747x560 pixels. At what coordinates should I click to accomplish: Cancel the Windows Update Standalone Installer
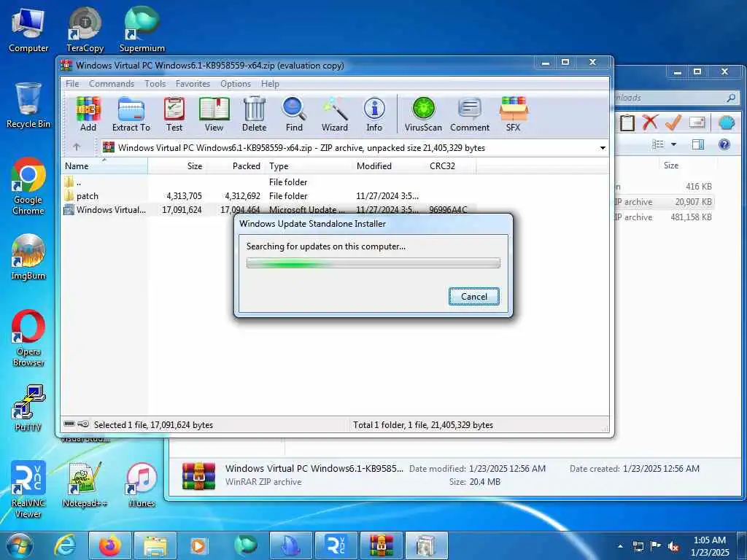coord(474,296)
